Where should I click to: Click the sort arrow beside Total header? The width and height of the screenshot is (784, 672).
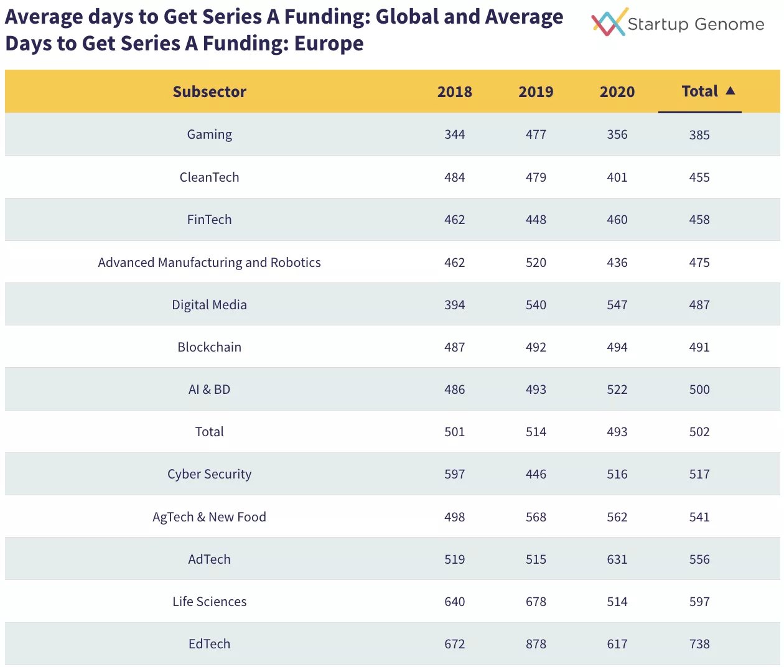click(x=730, y=91)
